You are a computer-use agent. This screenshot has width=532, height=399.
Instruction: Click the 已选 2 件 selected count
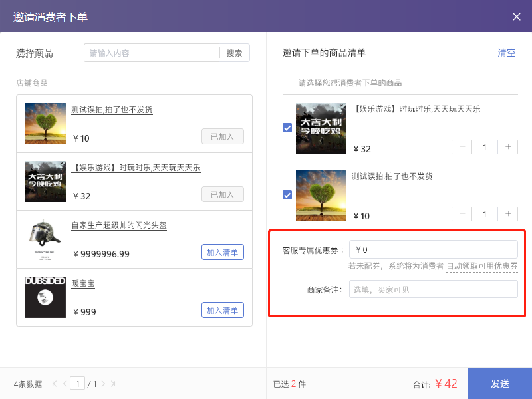tap(289, 384)
